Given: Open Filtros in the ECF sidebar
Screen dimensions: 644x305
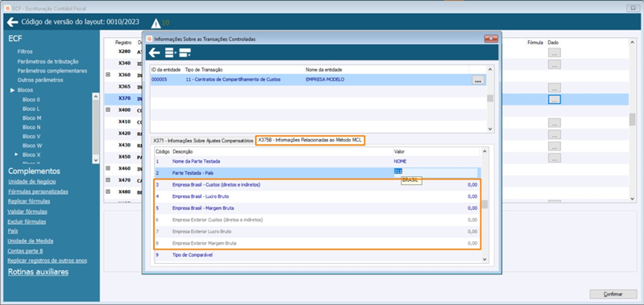Looking at the screenshot, I should 25,52.
